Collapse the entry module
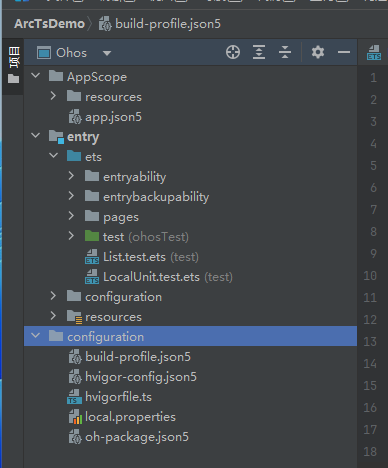 click(x=36, y=136)
